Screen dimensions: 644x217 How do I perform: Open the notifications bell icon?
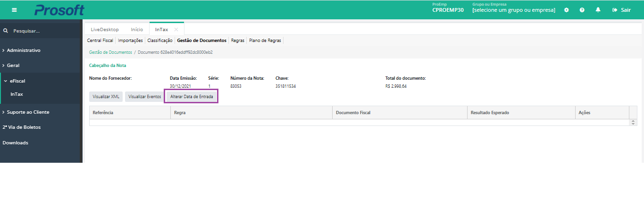point(598,10)
